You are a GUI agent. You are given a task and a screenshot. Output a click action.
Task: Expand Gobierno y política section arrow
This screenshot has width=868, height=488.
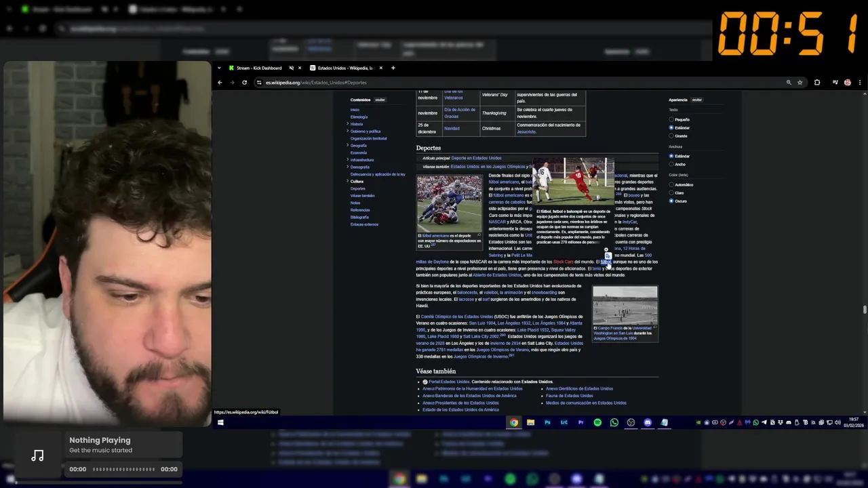point(348,131)
